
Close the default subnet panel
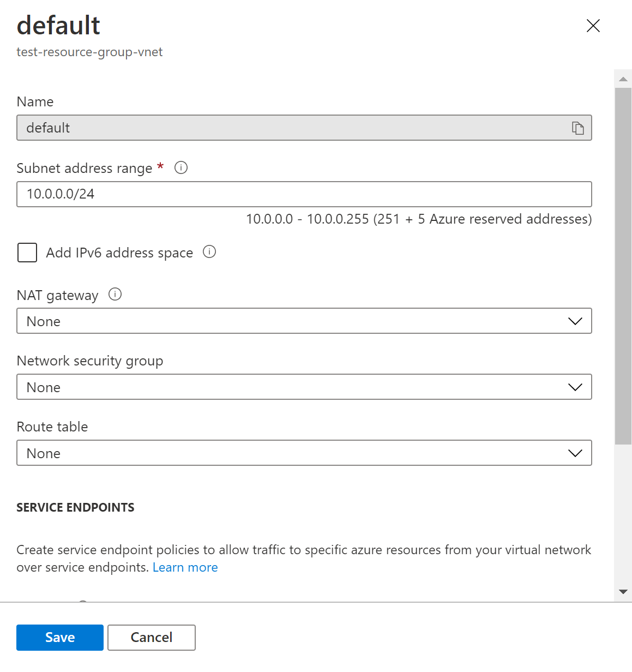pos(593,26)
